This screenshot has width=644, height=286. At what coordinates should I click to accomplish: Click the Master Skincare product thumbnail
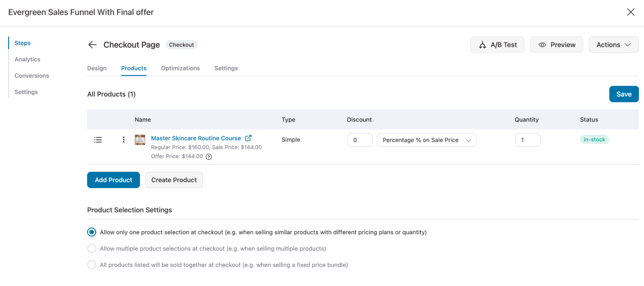pyautogui.click(x=140, y=140)
